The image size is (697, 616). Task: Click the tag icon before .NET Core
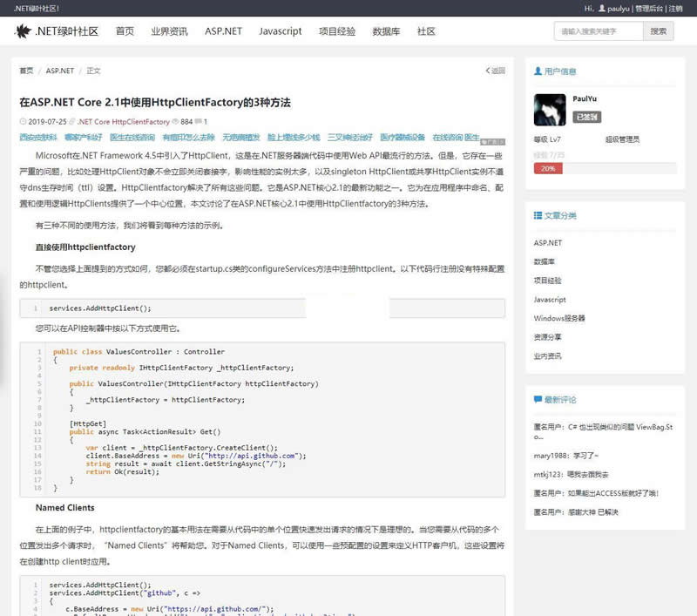click(73, 122)
